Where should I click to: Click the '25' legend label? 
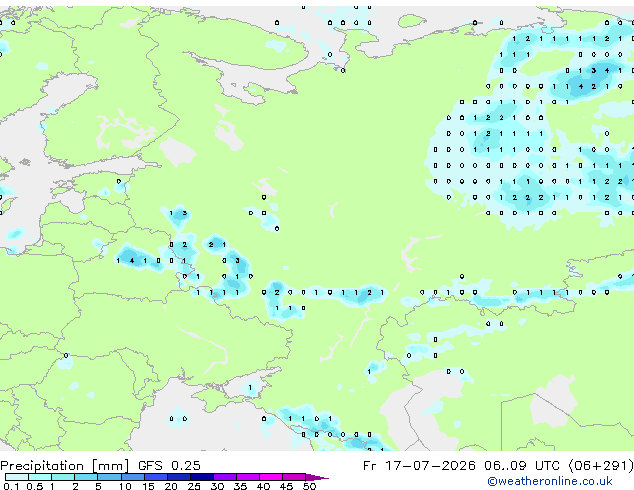194,486
